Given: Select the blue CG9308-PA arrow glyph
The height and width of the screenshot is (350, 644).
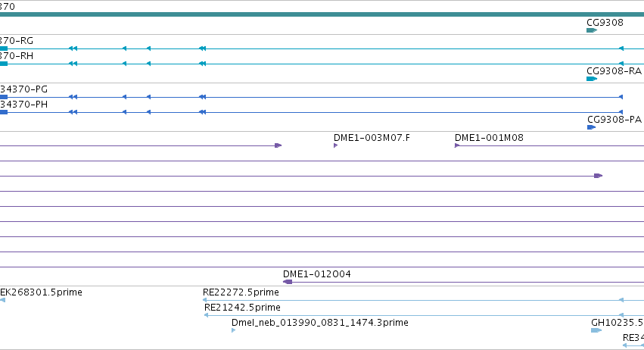Looking at the screenshot, I should tap(592, 127).
